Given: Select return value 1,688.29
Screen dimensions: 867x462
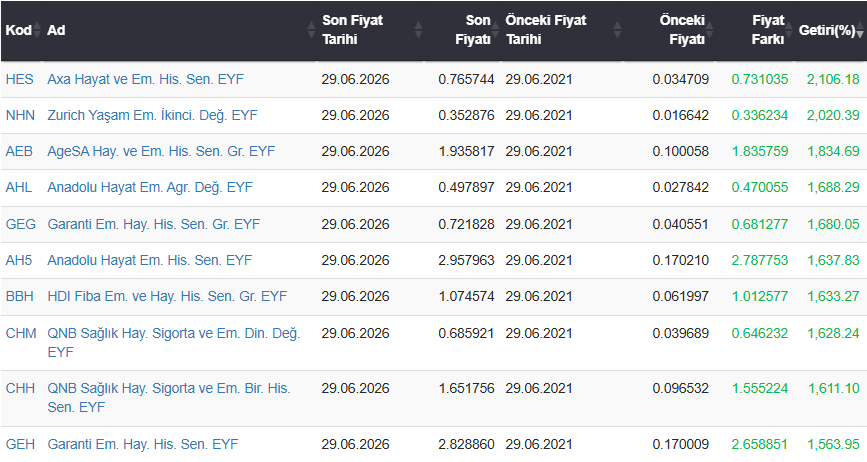Looking at the screenshot, I should pos(833,187).
